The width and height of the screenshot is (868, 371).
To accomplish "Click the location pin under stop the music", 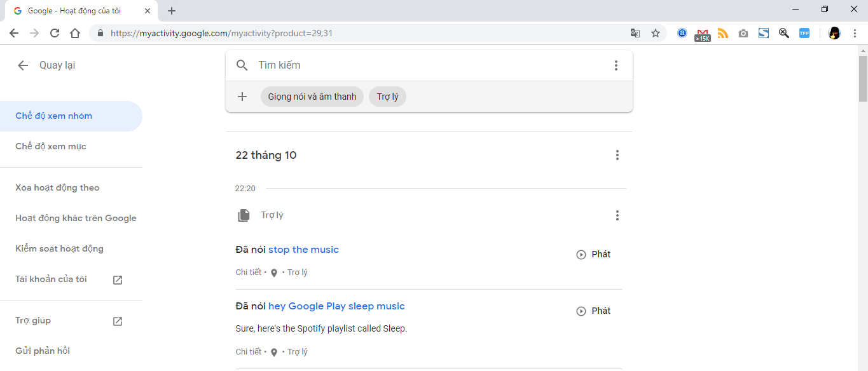I will [274, 273].
